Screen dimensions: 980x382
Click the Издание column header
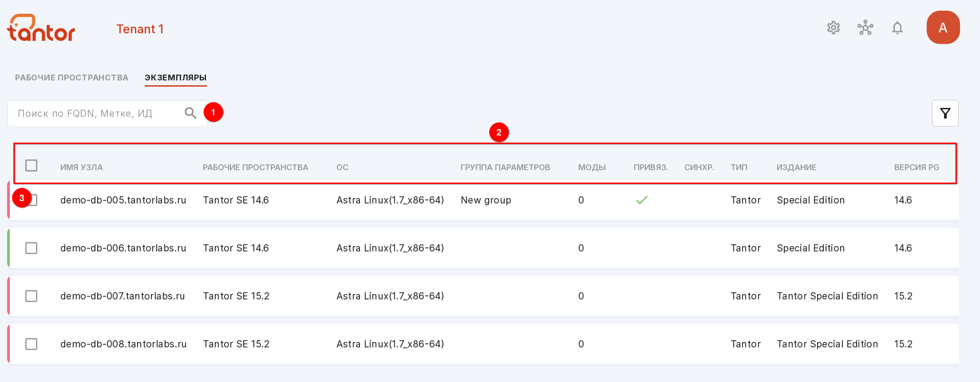point(796,167)
